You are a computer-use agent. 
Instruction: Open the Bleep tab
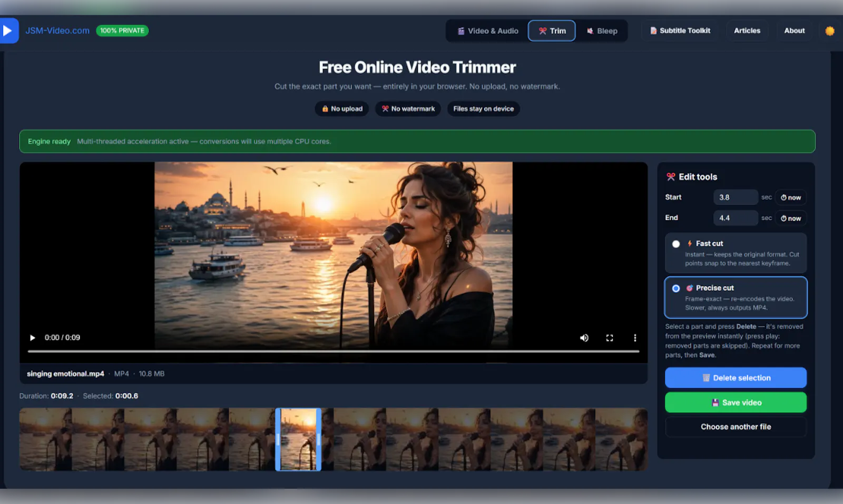click(602, 31)
